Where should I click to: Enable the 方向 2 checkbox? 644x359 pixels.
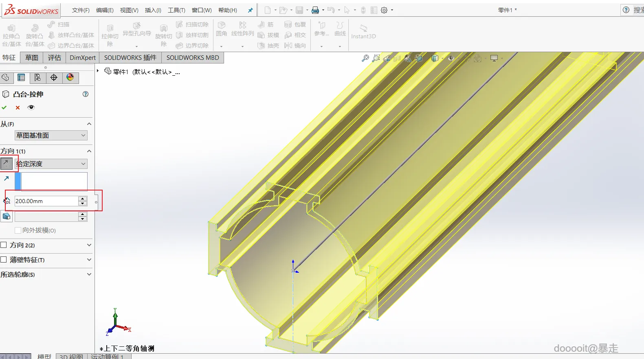click(x=4, y=245)
